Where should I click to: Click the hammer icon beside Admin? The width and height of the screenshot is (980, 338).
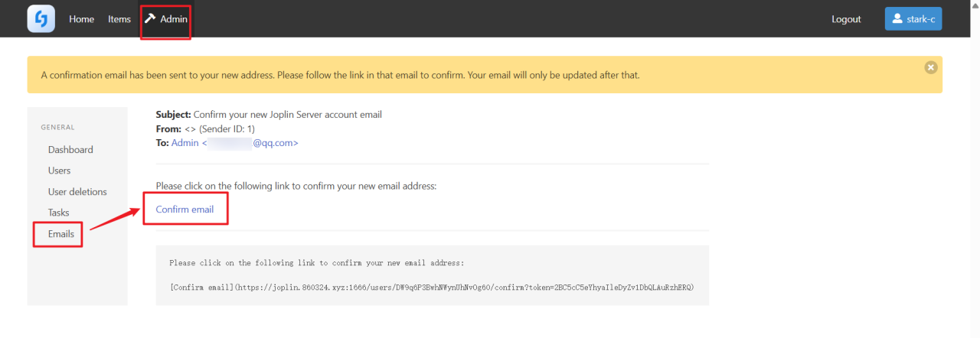(150, 18)
